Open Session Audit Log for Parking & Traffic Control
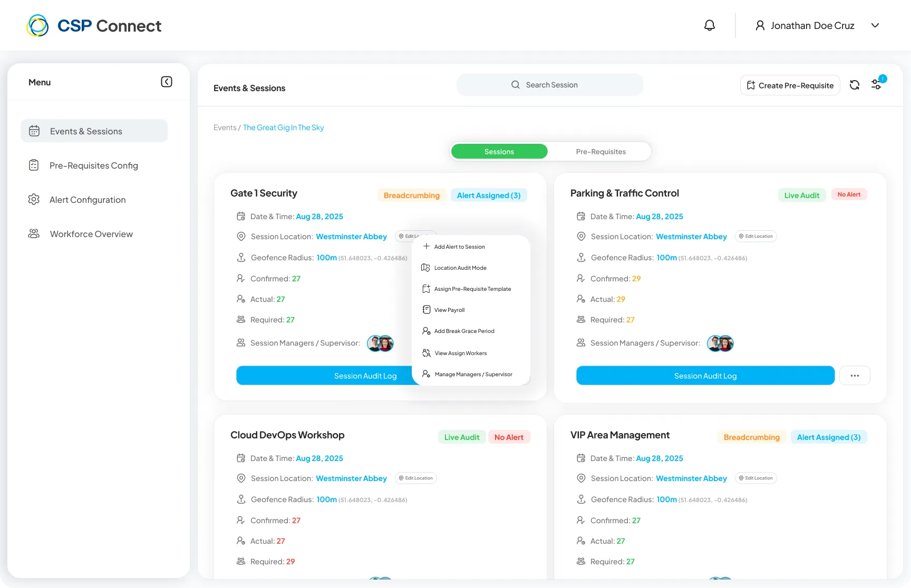This screenshot has height=588, width=911. point(705,376)
